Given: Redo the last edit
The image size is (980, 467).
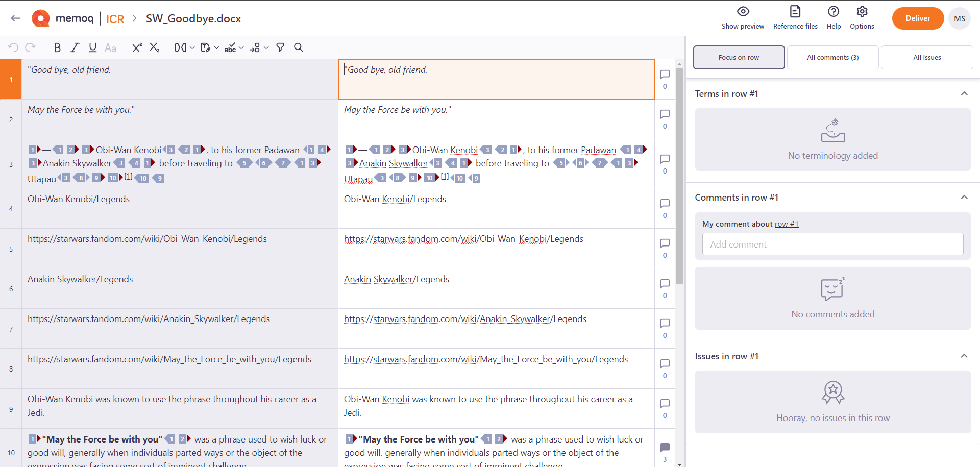Looking at the screenshot, I should (x=31, y=47).
